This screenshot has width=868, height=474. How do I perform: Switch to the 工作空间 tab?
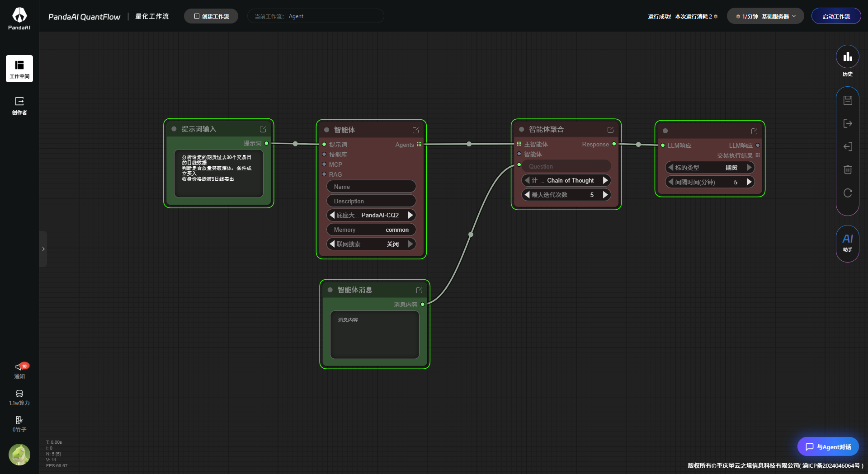pyautogui.click(x=19, y=69)
